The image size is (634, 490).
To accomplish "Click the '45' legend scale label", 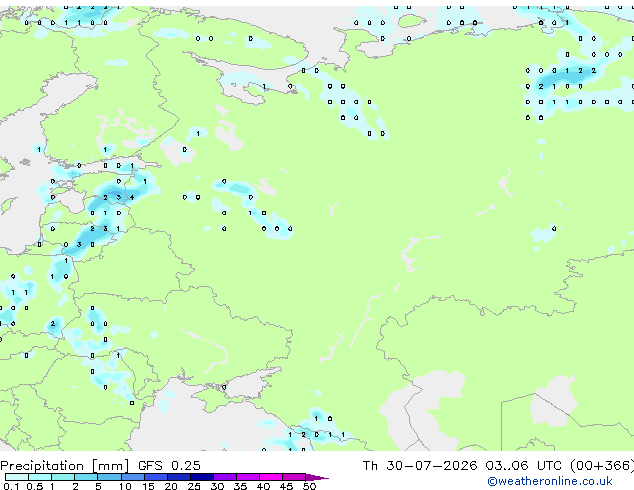I will pyautogui.click(x=286, y=486).
